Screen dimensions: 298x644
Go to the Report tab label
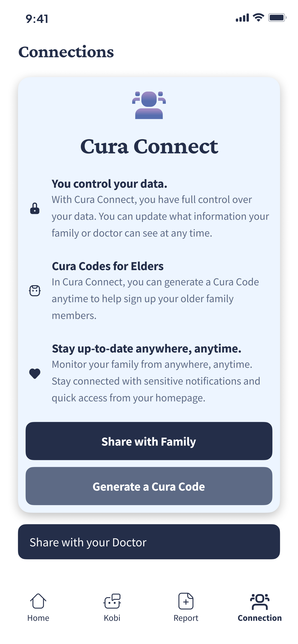pyautogui.click(x=186, y=618)
